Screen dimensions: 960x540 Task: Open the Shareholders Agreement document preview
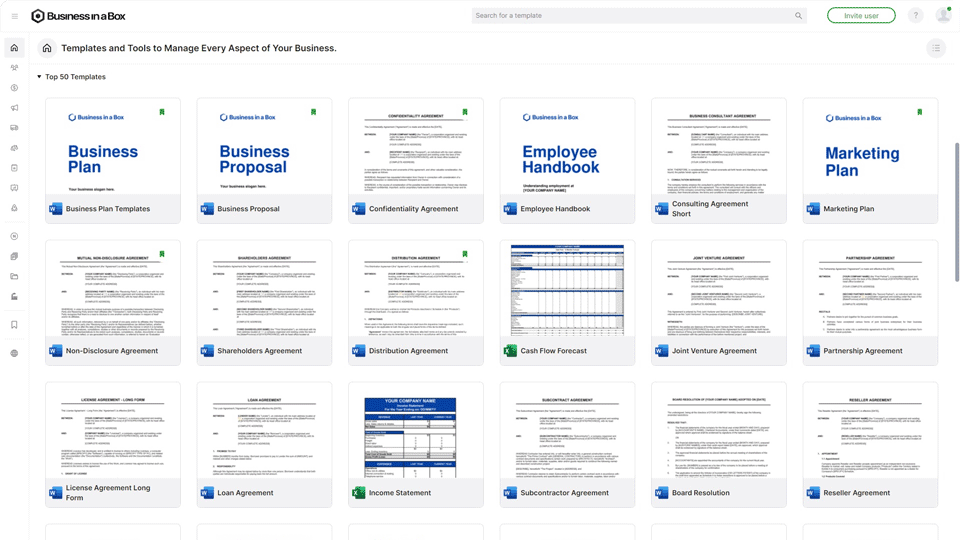tap(264, 289)
